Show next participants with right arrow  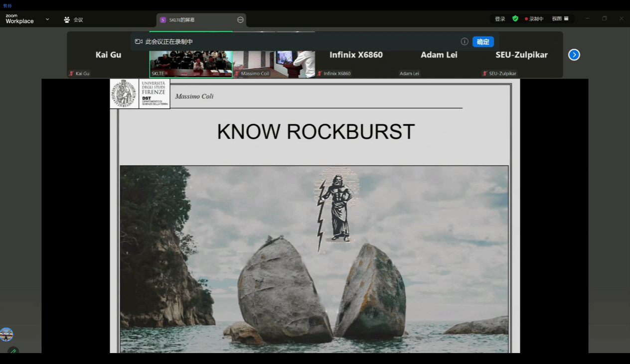coord(574,55)
